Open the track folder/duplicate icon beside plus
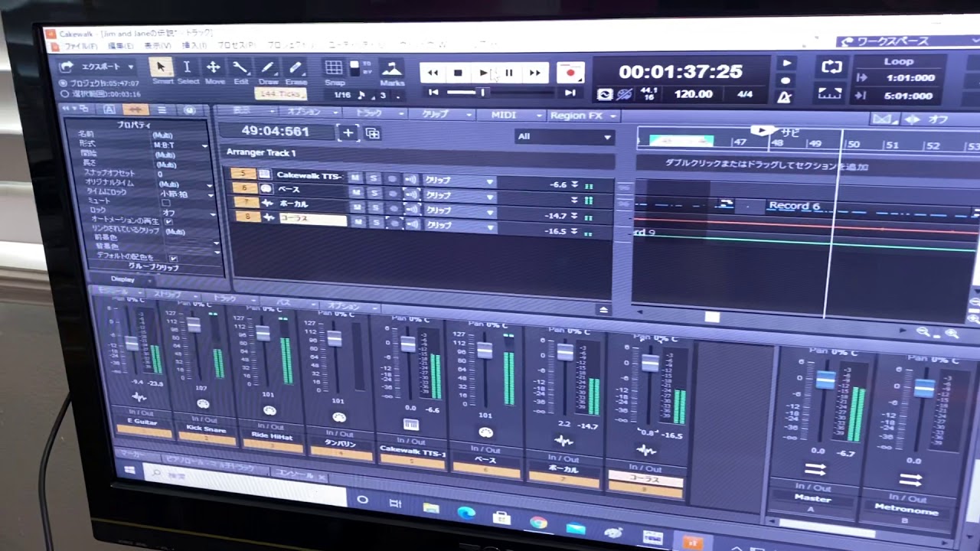980x551 pixels. coord(373,133)
